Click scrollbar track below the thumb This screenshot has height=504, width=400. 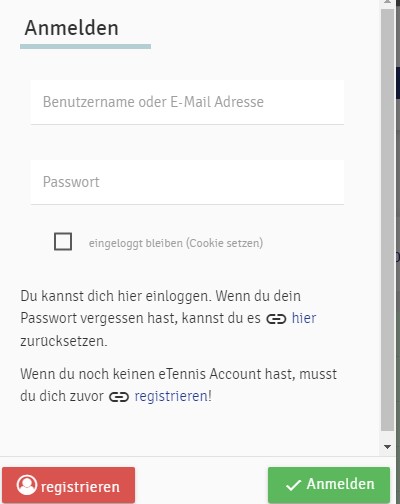tap(387, 436)
